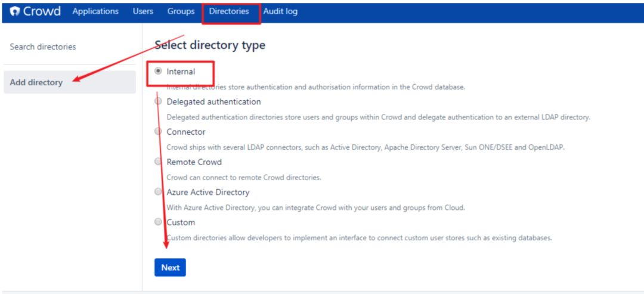
Task: Go to Search directories in sidebar
Action: (43, 47)
